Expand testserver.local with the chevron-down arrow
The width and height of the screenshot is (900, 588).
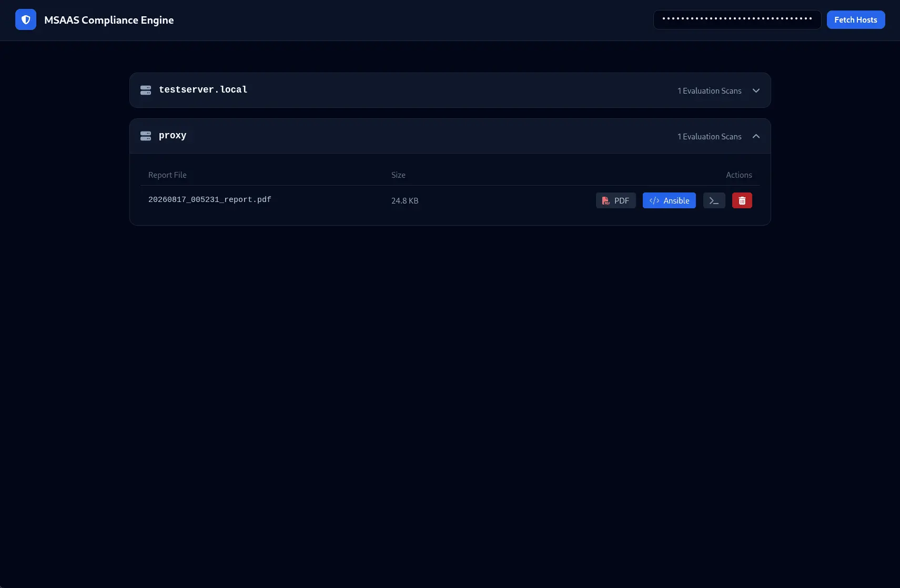756,90
